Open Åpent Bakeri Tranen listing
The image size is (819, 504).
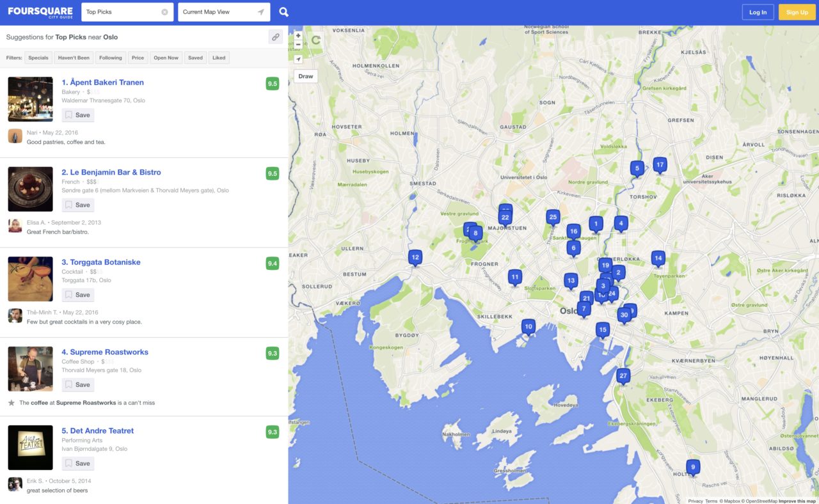pyautogui.click(x=102, y=83)
